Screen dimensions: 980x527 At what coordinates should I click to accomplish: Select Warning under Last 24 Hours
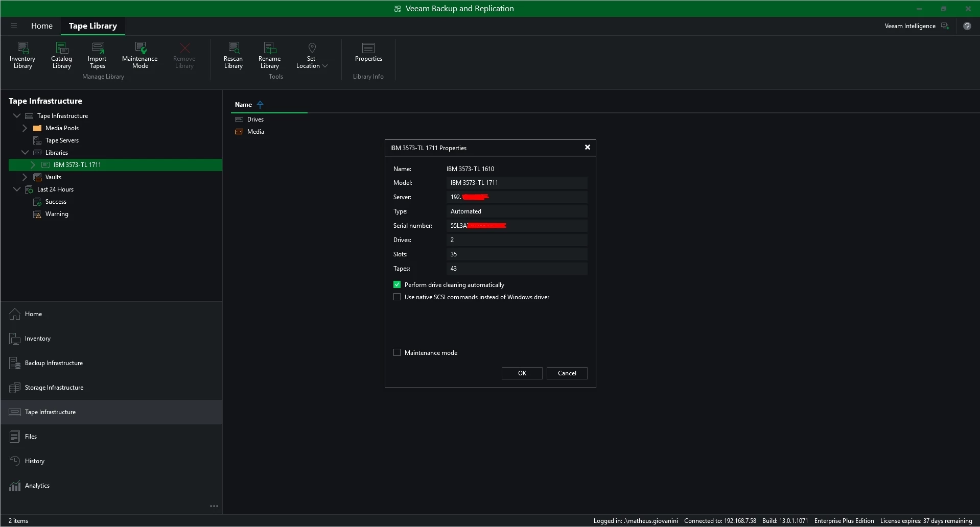tap(57, 214)
